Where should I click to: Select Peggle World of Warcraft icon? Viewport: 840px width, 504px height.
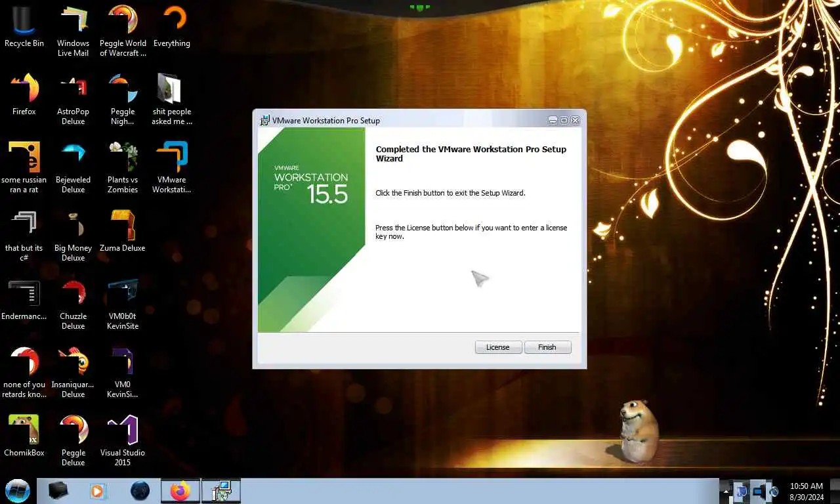point(123,31)
